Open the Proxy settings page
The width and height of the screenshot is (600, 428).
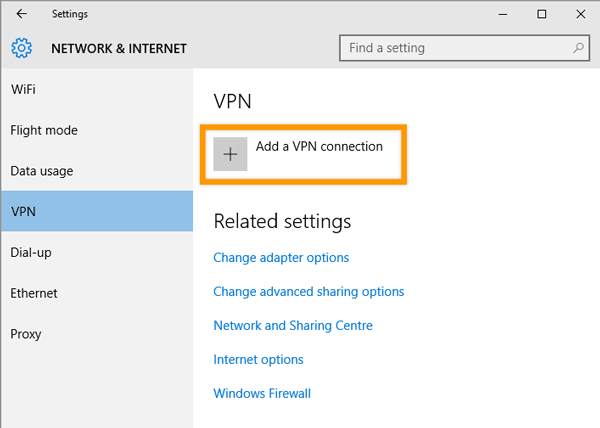tap(26, 334)
